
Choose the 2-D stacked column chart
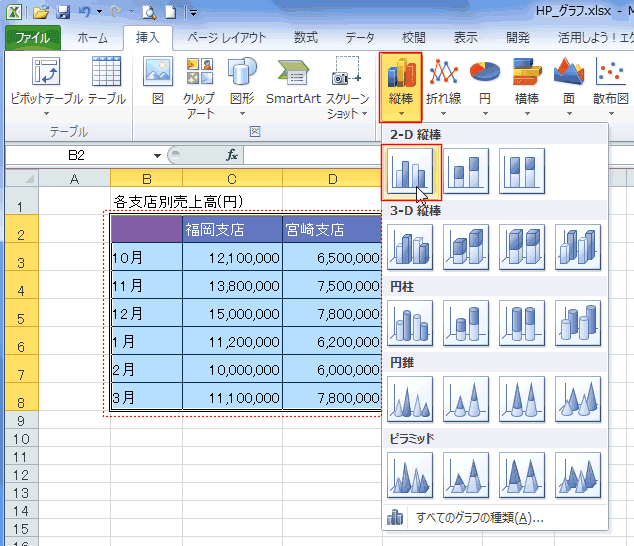tap(468, 171)
